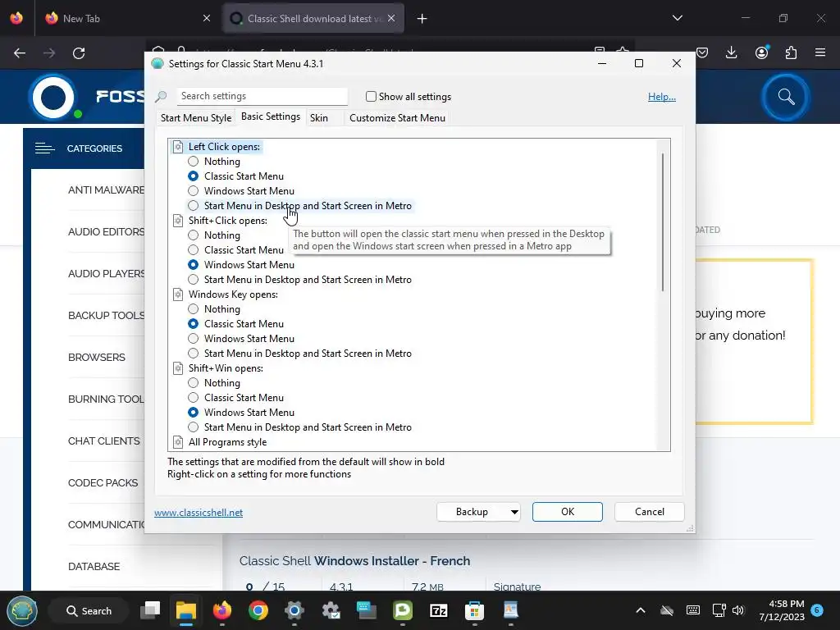The image size is (840, 630).
Task: Open File Explorer from the taskbar
Action: point(186,610)
